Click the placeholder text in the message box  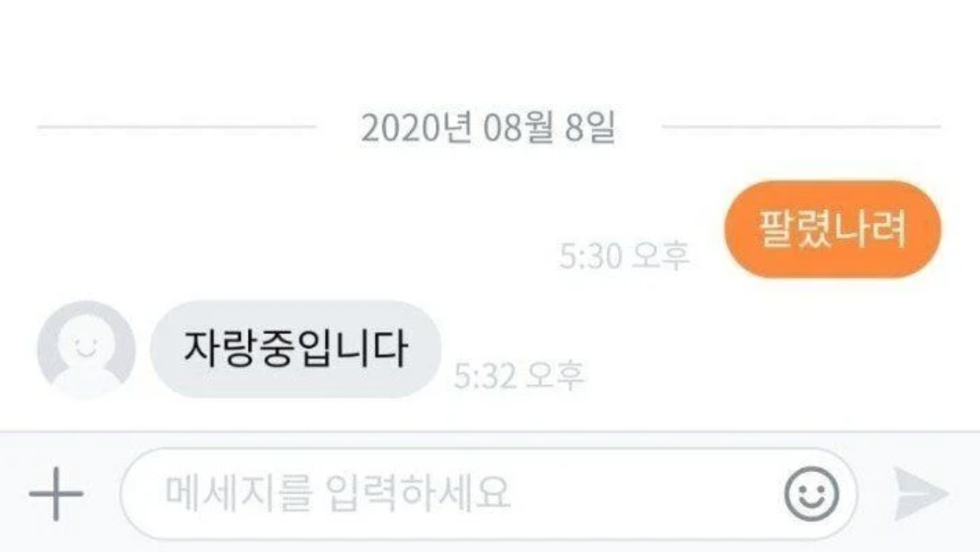coord(337,493)
